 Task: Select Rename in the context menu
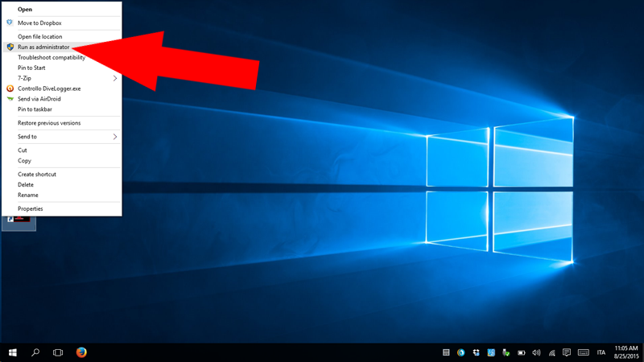(62, 195)
